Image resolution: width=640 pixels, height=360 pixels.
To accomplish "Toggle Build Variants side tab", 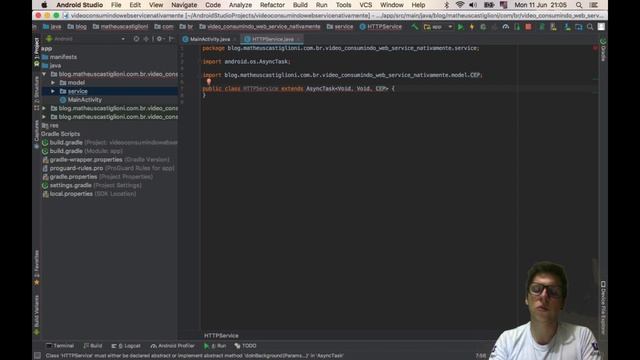I will pyautogui.click(x=37, y=314).
